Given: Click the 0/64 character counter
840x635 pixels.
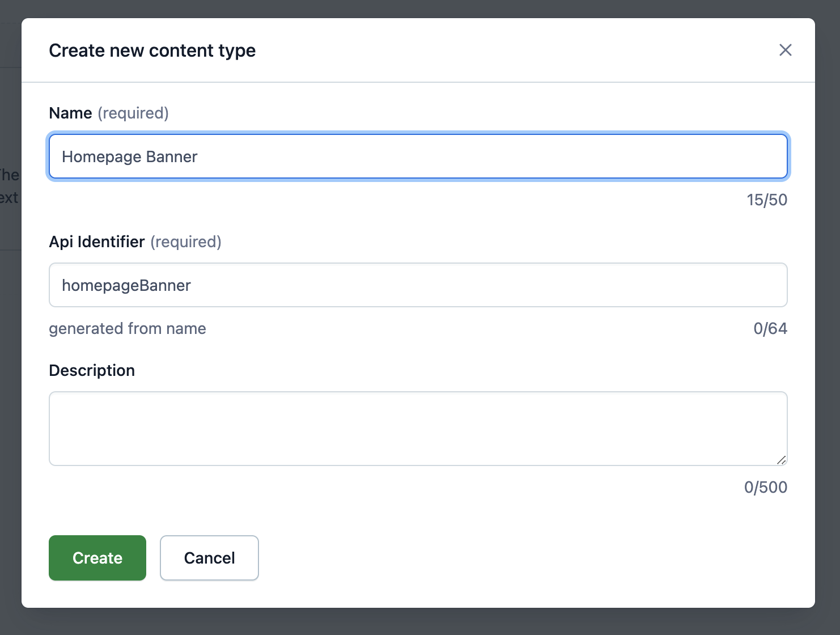Looking at the screenshot, I should (770, 329).
